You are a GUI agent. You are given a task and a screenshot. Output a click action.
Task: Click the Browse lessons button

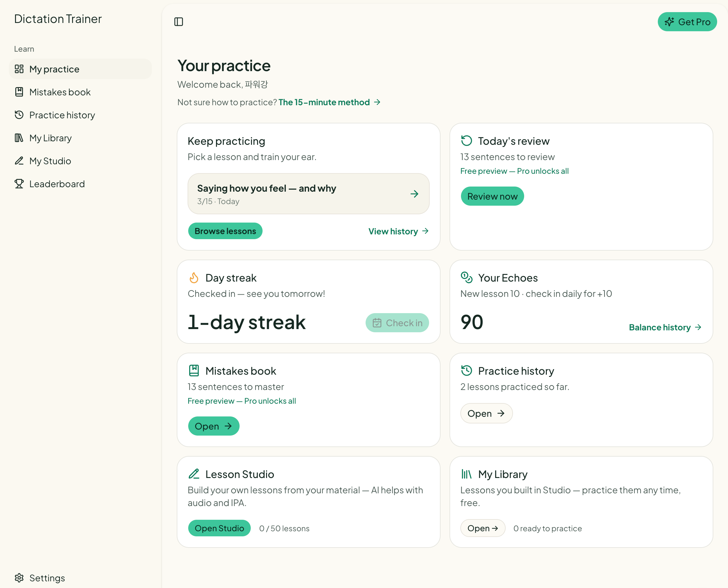coord(225,231)
